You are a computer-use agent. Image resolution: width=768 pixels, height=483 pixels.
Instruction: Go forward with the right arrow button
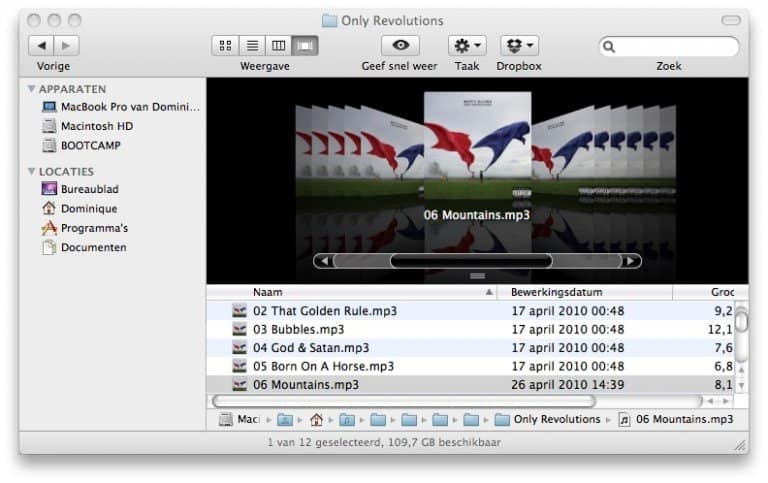[66, 46]
